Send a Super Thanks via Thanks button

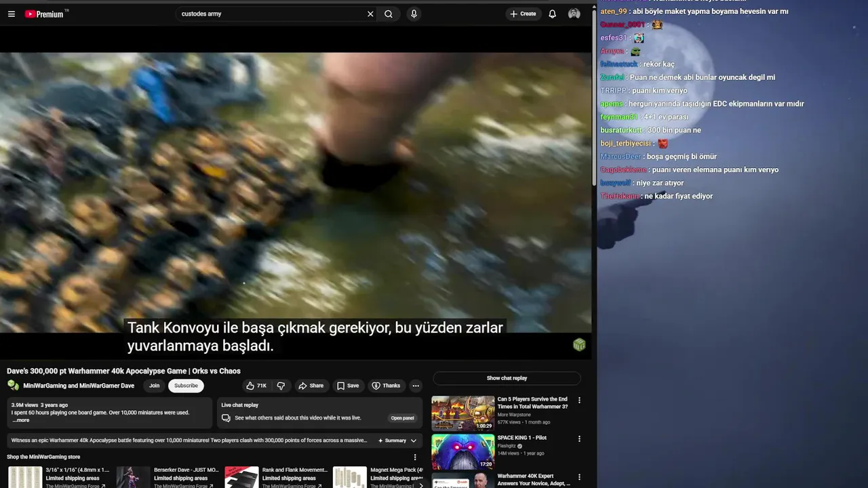(386, 386)
